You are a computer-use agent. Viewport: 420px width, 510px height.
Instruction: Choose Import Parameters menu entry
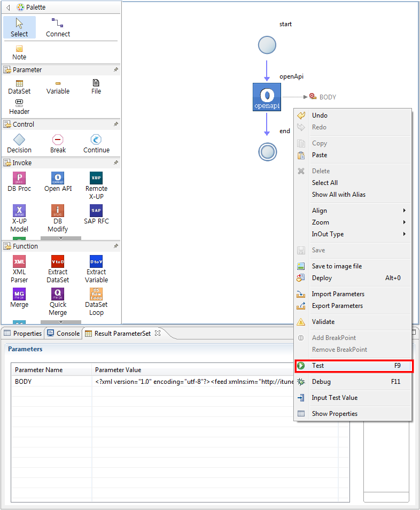coord(353,293)
